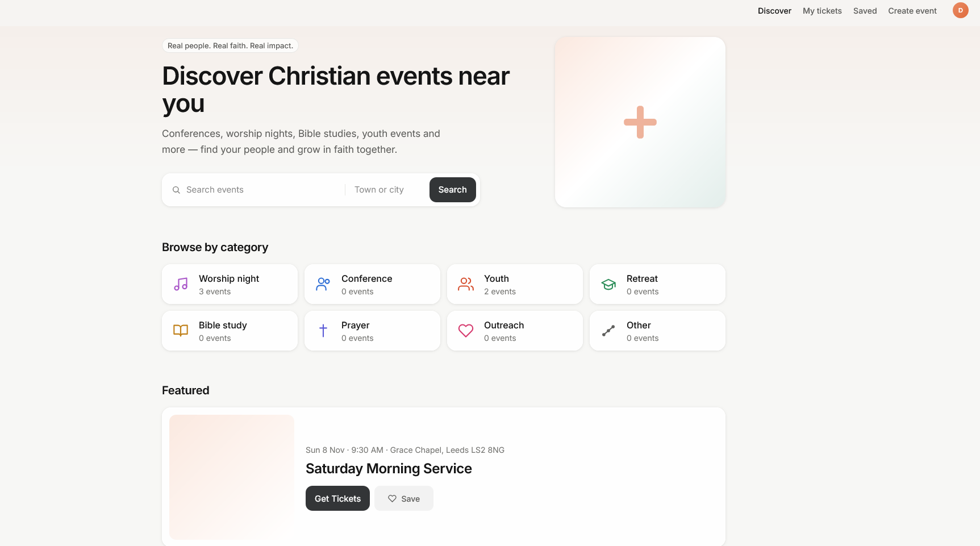Click the Youth label

click(497, 278)
